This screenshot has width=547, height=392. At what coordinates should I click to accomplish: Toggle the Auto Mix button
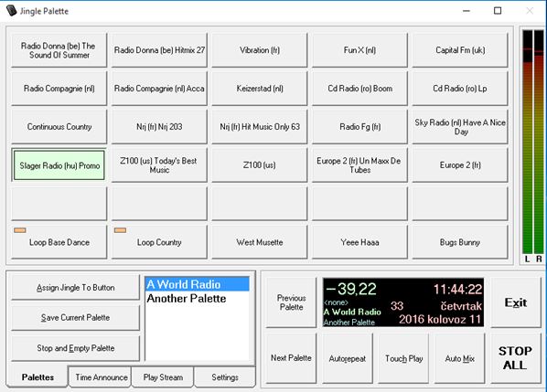(x=460, y=358)
